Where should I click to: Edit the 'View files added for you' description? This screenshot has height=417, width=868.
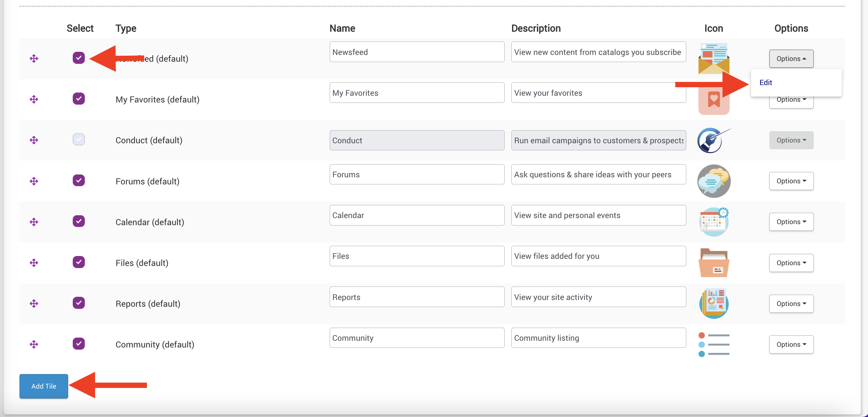pyautogui.click(x=599, y=256)
